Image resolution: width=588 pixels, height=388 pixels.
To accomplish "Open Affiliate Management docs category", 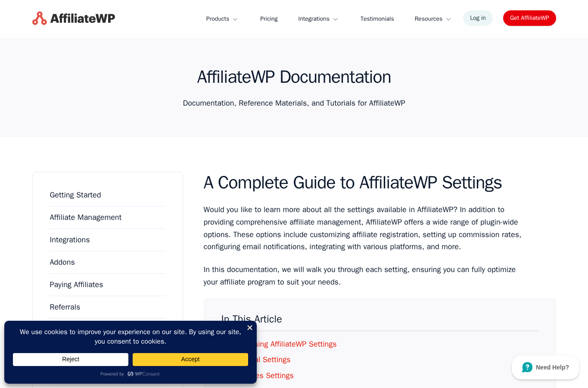I will (x=86, y=217).
